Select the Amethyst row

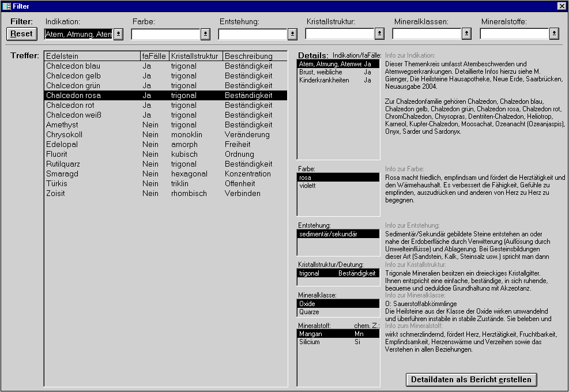pos(166,125)
